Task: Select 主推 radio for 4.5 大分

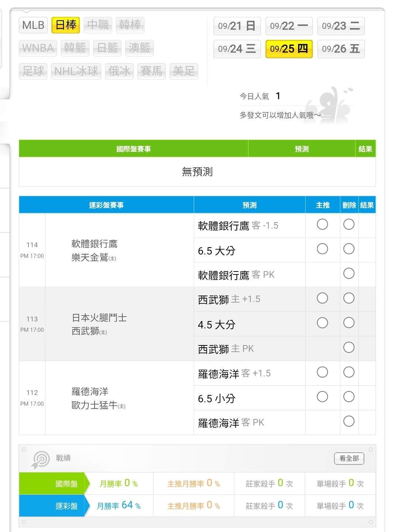Action: pos(322,323)
